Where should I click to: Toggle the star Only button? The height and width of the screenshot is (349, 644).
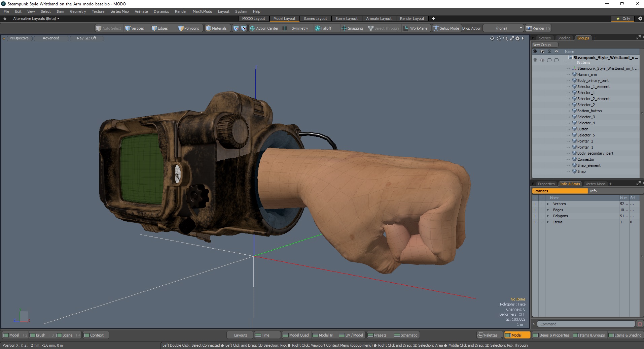(623, 19)
